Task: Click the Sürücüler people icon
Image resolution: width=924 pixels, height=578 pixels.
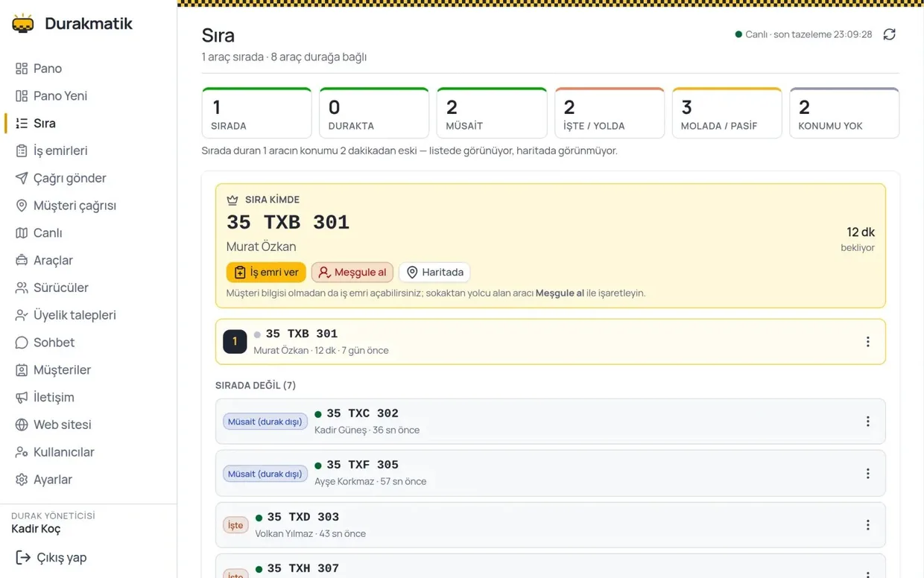Action: click(22, 288)
